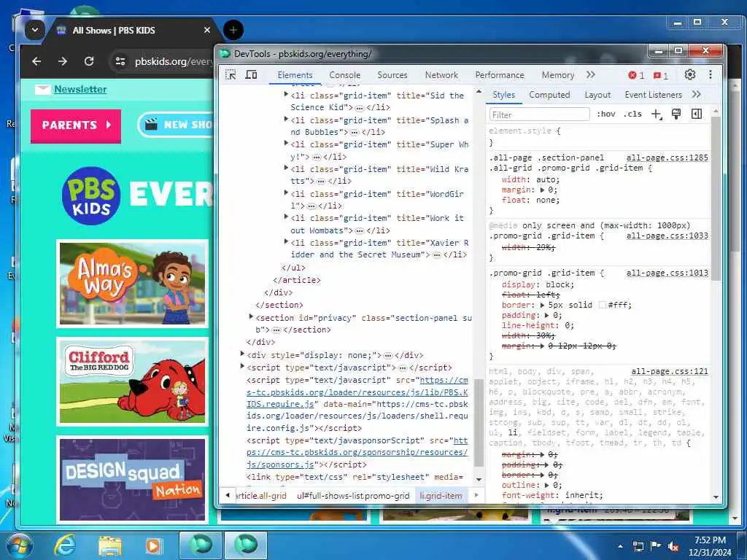Expand the Work it out Wombats li node

[x=286, y=217]
